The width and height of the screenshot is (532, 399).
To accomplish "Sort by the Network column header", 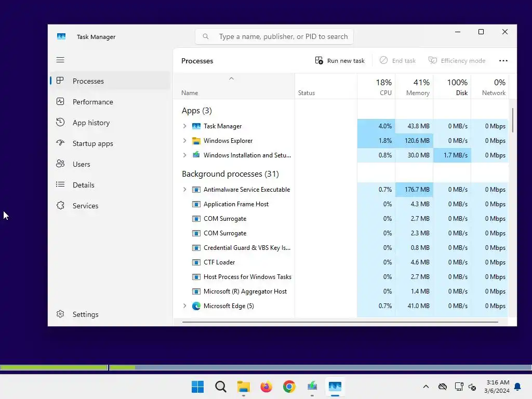I will [x=490, y=87].
